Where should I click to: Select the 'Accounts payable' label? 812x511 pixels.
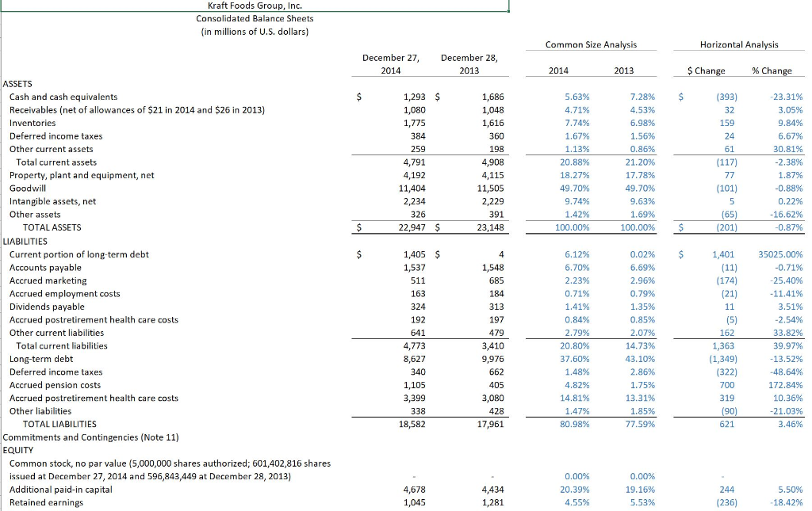tap(45, 268)
